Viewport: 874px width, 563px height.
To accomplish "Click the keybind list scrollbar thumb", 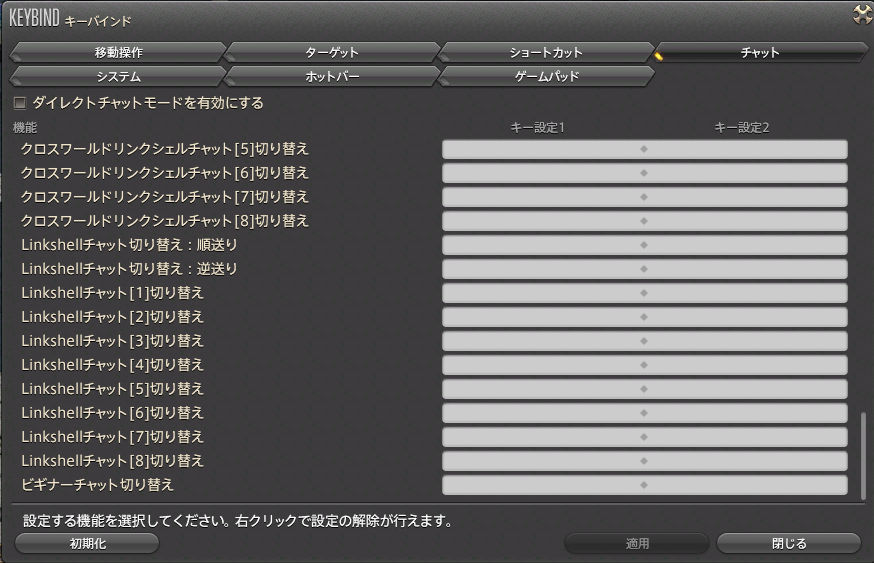I will click(x=863, y=455).
